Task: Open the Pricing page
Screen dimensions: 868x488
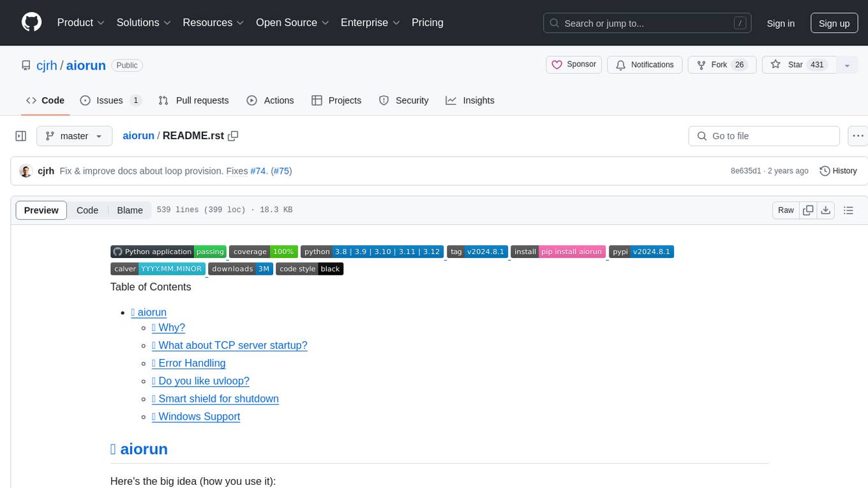Action: pyautogui.click(x=428, y=22)
